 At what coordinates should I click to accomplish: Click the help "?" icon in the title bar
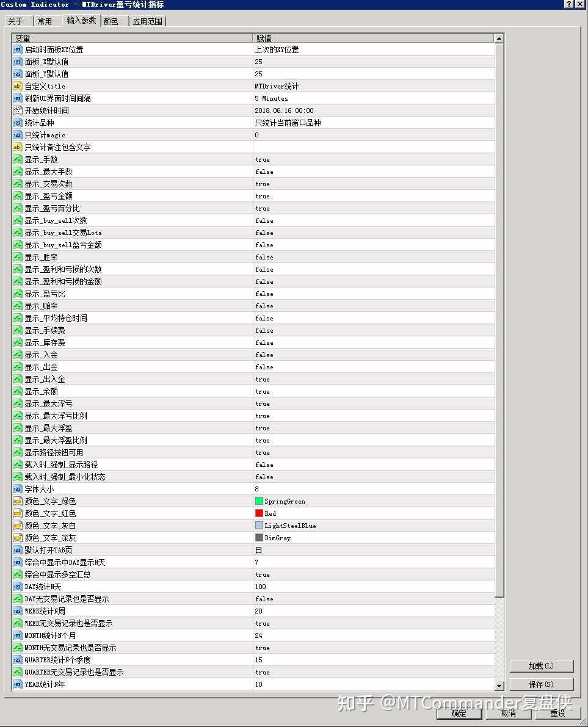click(x=569, y=4)
